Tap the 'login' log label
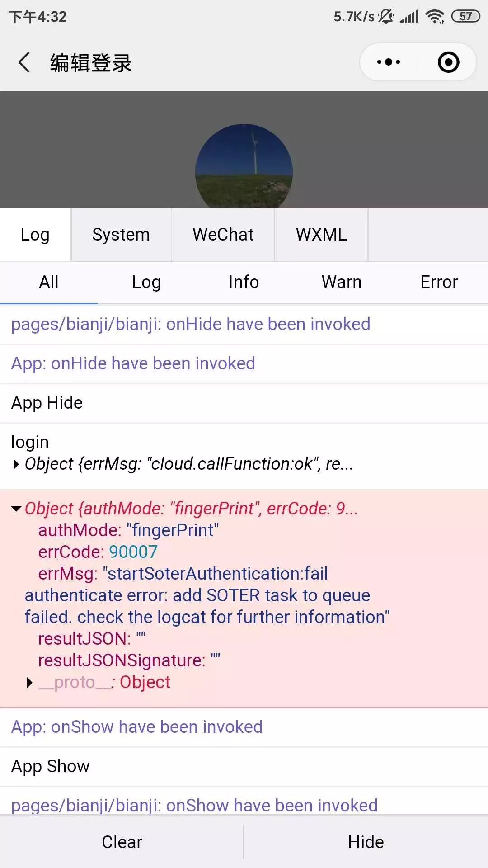Viewport: 488px width, 868px height. coord(30,442)
